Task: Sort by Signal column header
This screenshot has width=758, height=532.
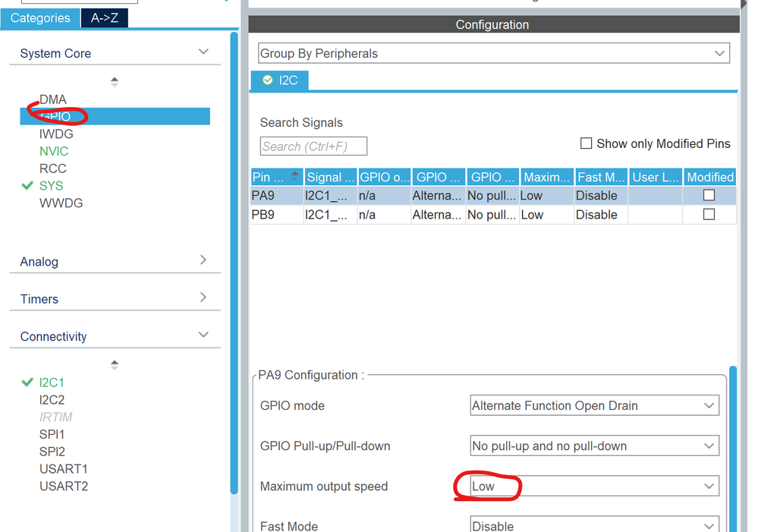Action: point(331,177)
